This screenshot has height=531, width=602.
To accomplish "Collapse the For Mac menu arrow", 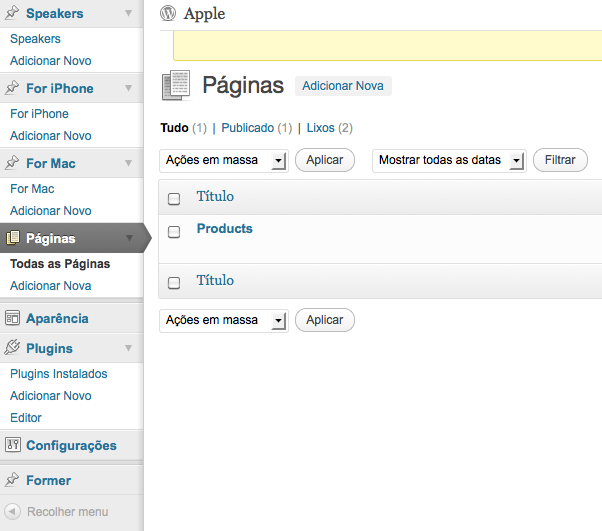I will coord(129,163).
